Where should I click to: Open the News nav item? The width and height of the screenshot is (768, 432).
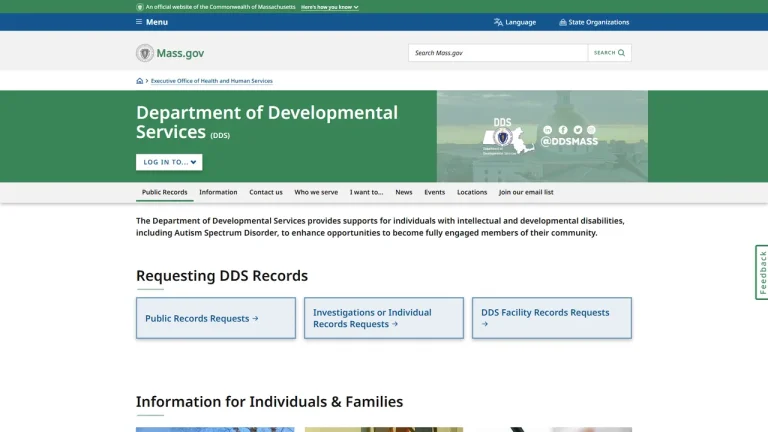click(404, 192)
